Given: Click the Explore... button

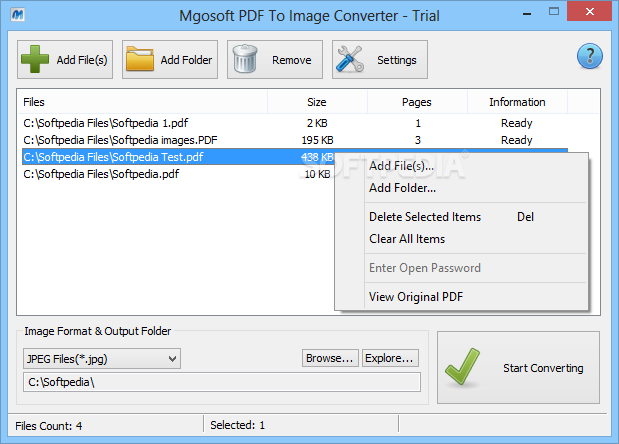Looking at the screenshot, I should [x=390, y=358].
